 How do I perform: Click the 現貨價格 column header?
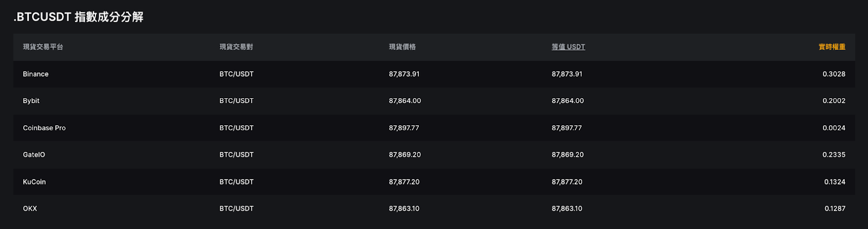402,47
